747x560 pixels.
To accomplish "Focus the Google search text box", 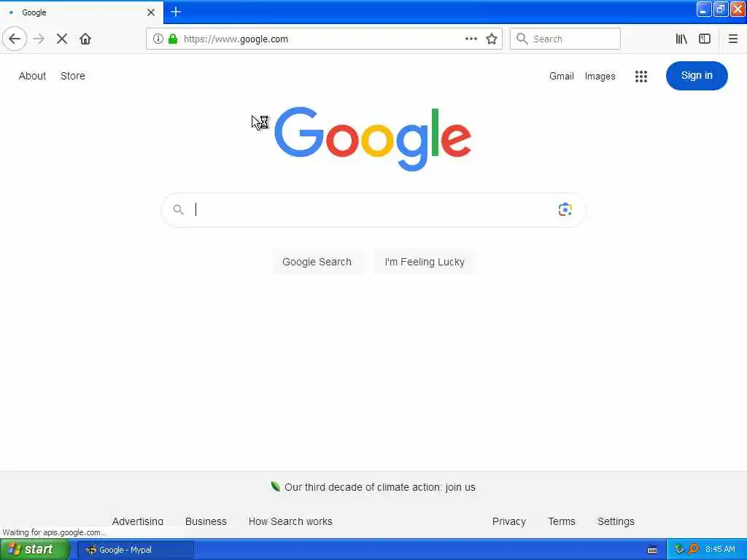I will tap(373, 209).
